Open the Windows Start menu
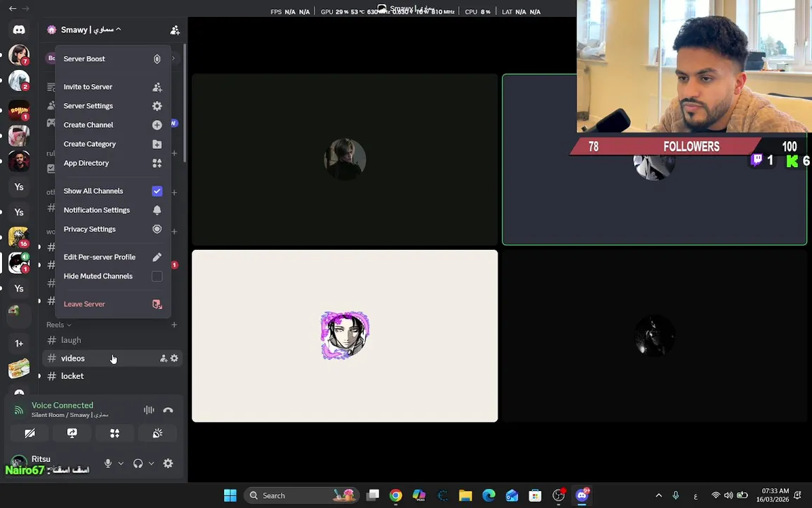This screenshot has height=508, width=812. (230, 495)
